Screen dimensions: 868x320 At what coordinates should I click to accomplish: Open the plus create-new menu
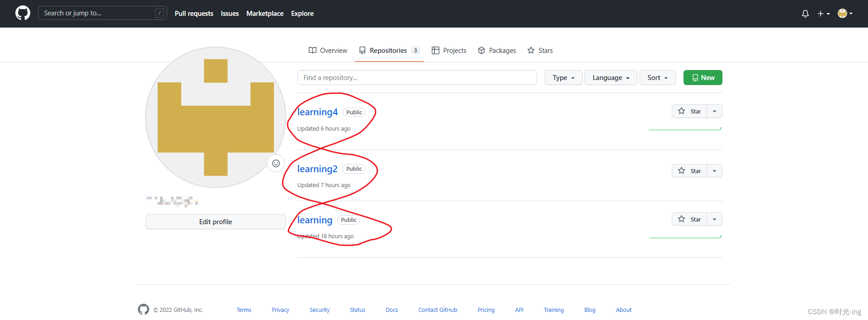tap(823, 14)
